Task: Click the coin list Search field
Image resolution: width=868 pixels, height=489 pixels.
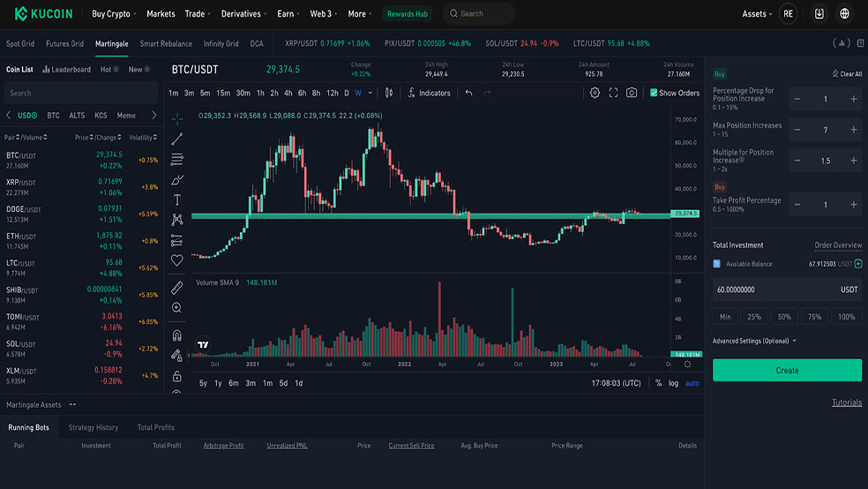Action: click(81, 93)
